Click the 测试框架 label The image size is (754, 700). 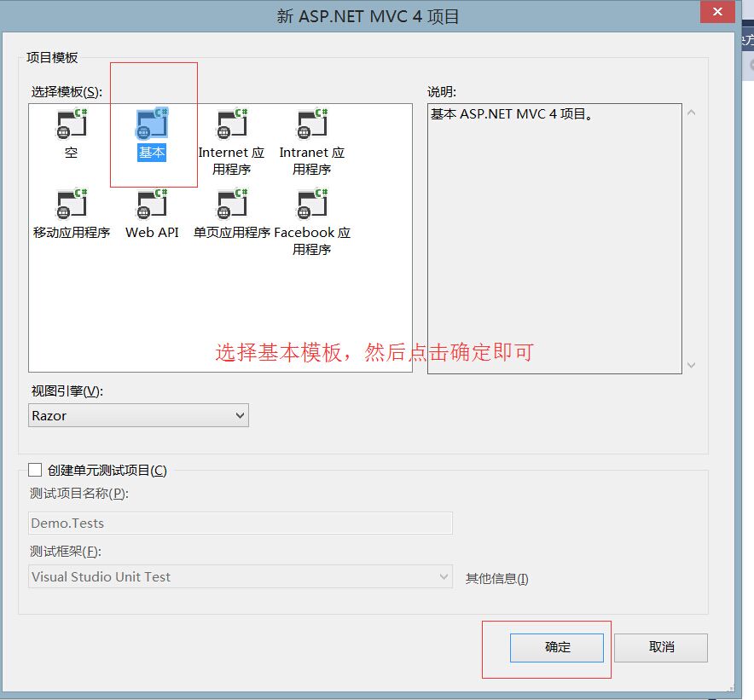66,552
